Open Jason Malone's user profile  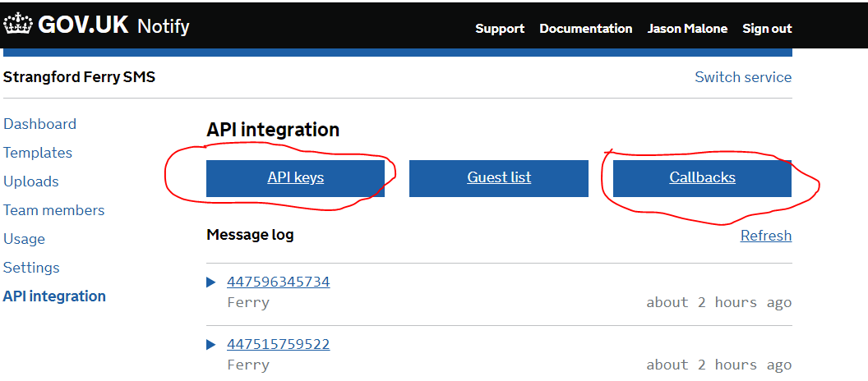point(687,29)
